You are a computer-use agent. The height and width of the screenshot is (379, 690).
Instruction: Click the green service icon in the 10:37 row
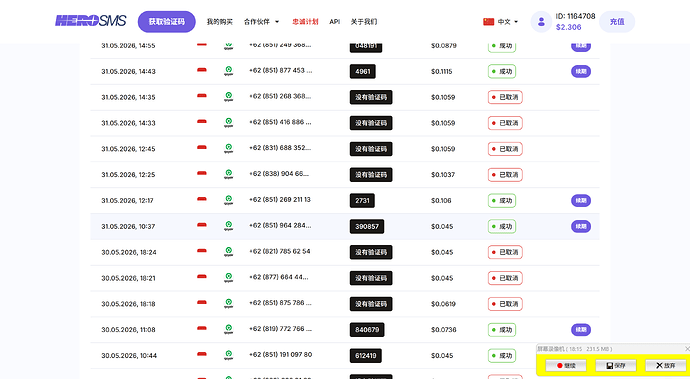click(x=228, y=226)
